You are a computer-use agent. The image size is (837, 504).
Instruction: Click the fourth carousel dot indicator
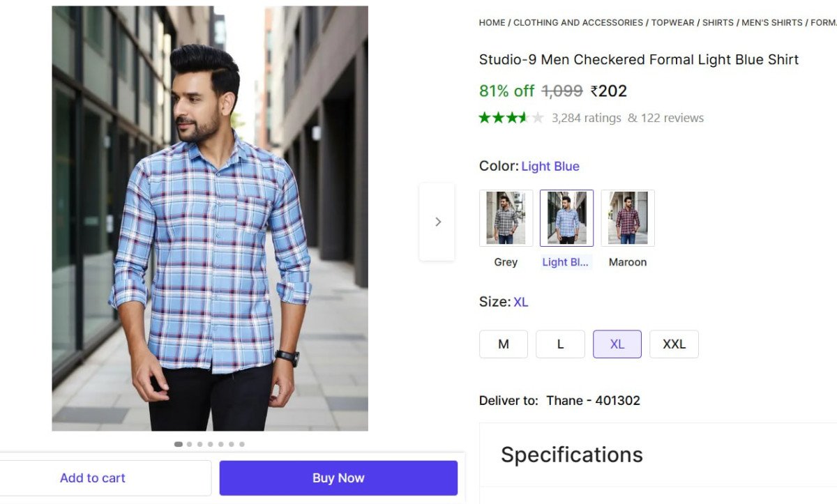[x=210, y=443]
